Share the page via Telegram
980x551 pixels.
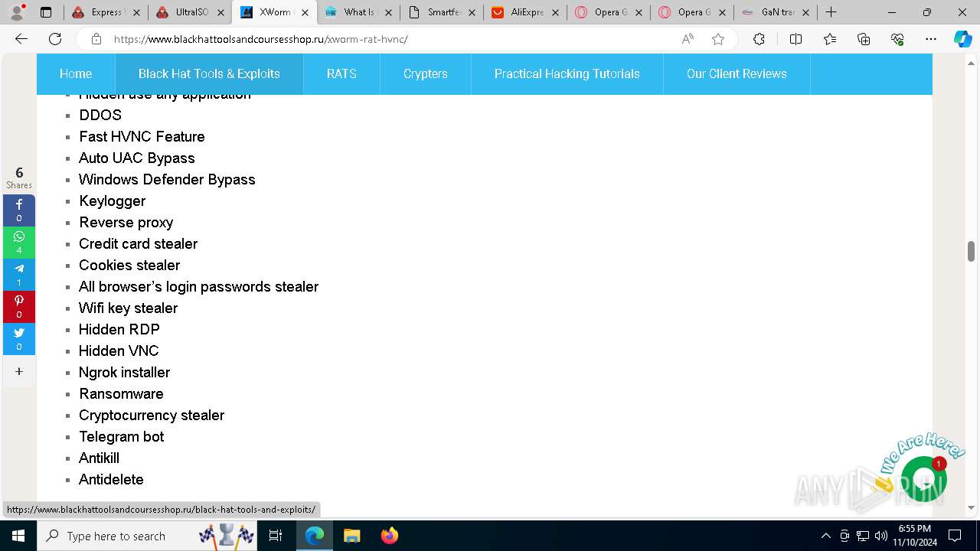coord(19,275)
